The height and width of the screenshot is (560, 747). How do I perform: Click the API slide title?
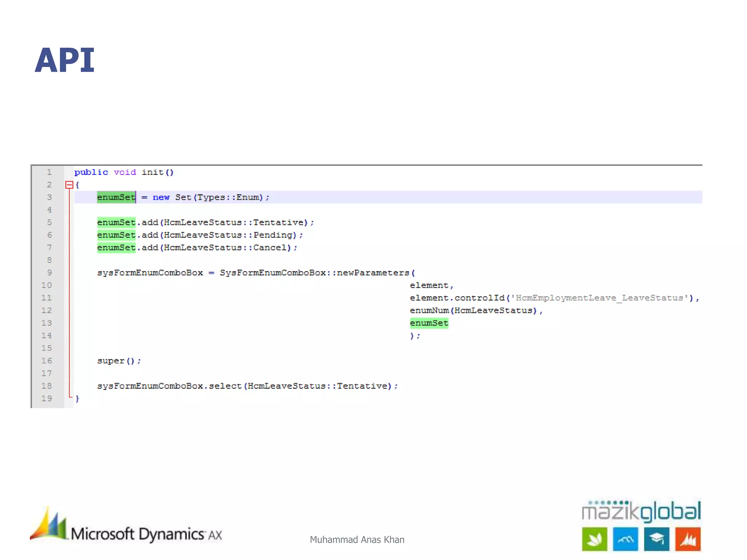(x=65, y=61)
